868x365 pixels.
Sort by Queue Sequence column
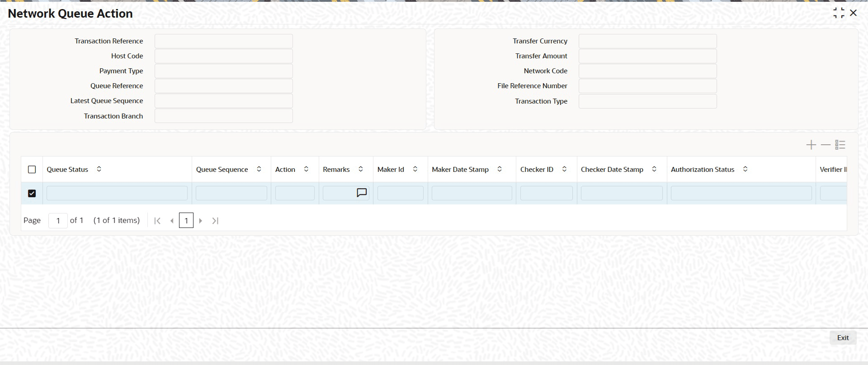click(259, 169)
